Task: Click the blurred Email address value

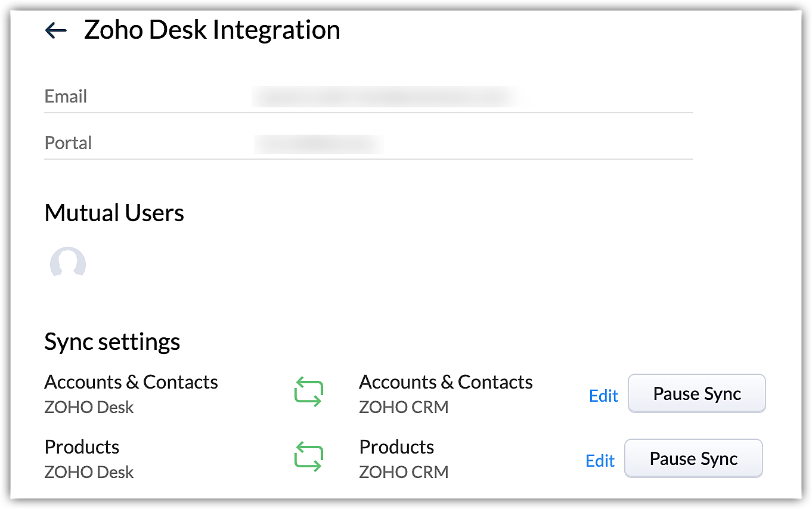Action: pos(385,96)
